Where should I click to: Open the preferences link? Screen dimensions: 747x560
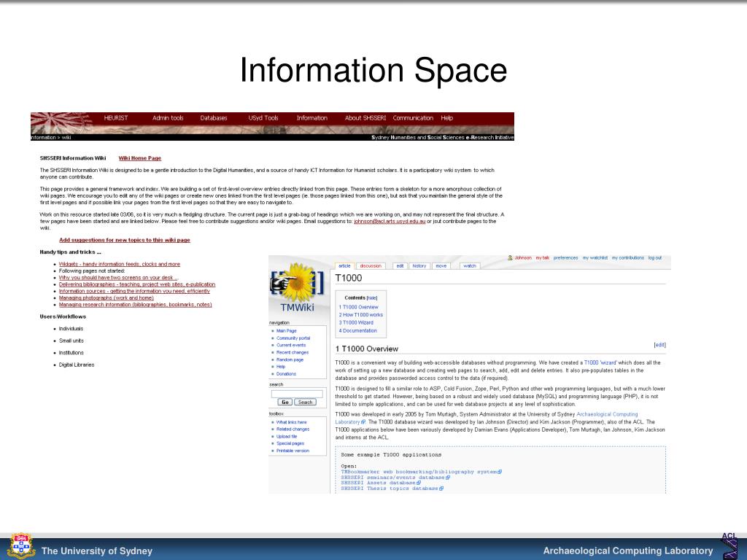(x=566, y=258)
